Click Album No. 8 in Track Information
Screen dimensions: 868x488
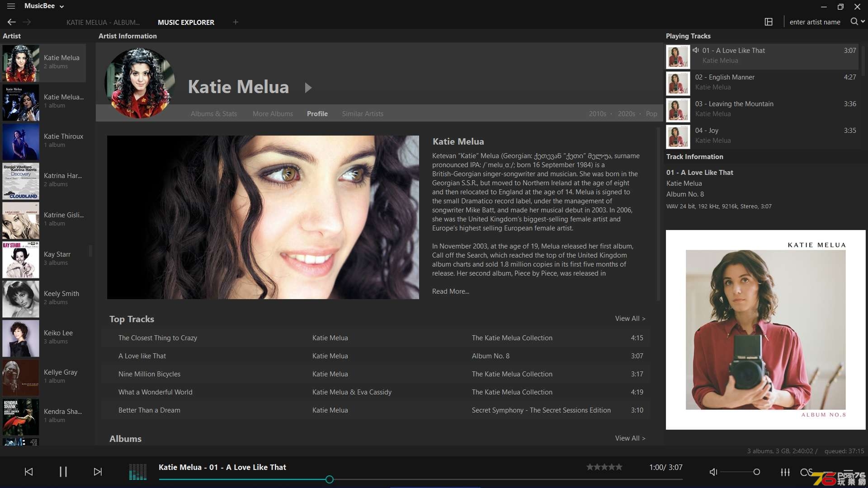(685, 194)
